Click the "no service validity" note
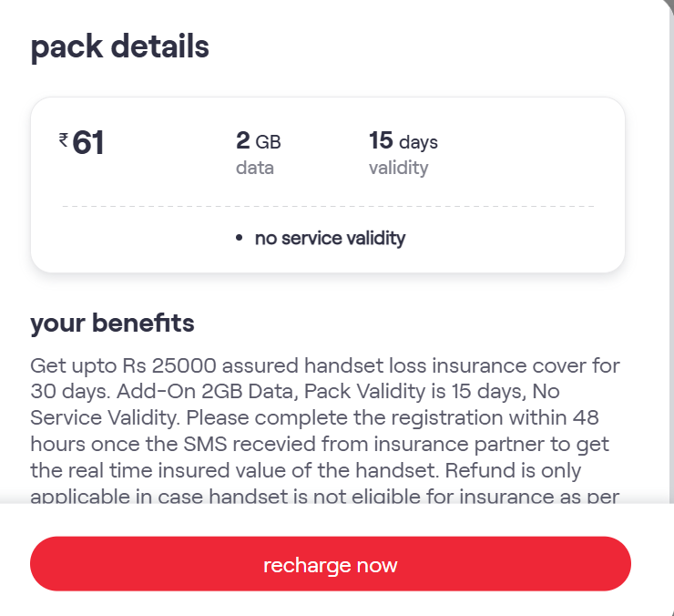The width and height of the screenshot is (674, 616). 330,239
